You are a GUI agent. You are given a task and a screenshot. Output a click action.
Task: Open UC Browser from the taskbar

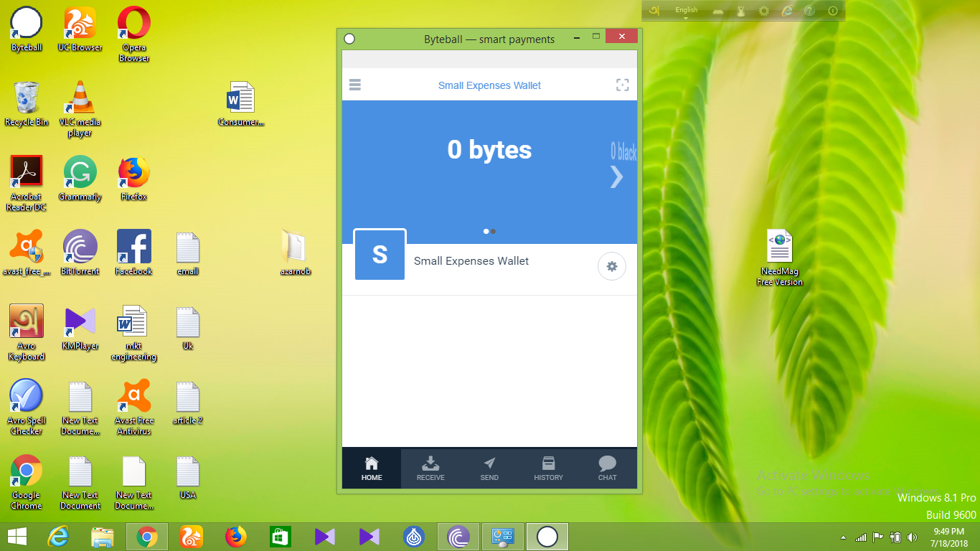pos(192,536)
